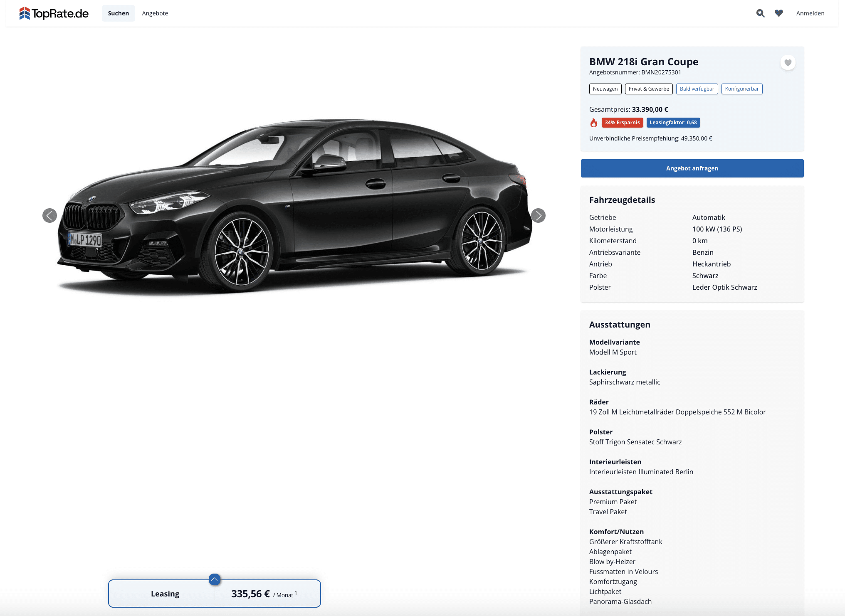845x616 pixels.
Task: Click Saphirschwarz metallic text
Action: tap(625, 382)
